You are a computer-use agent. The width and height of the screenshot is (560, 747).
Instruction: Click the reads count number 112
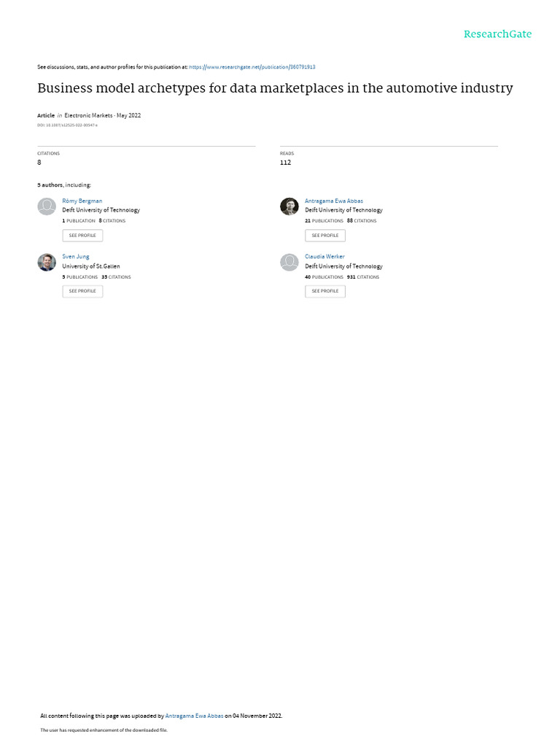coord(285,163)
